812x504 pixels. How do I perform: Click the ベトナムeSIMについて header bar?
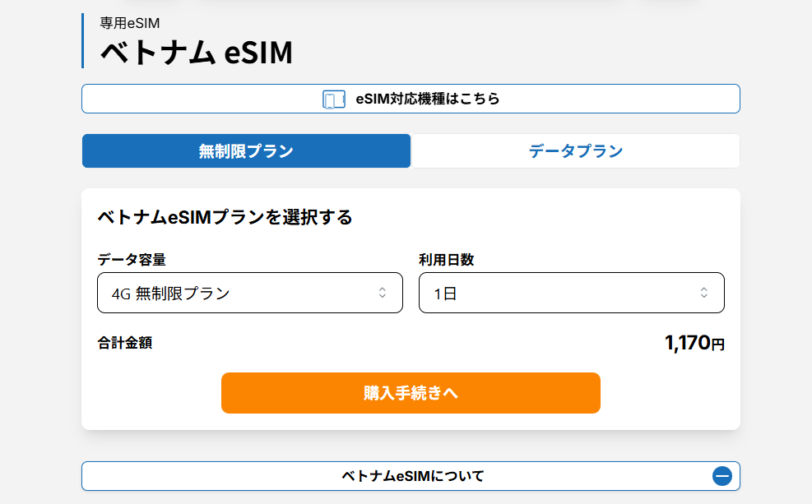[x=411, y=475]
